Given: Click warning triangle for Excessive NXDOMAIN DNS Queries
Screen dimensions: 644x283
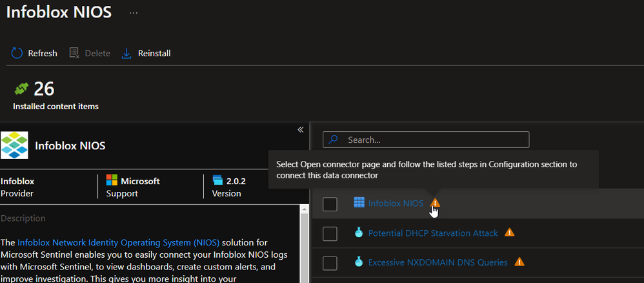Looking at the screenshot, I should [x=519, y=262].
